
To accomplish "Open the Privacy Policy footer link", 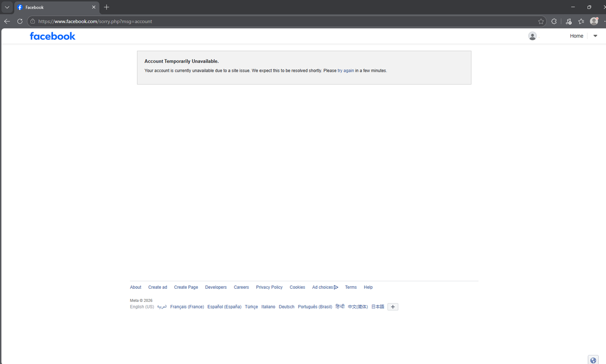I will tap(269, 287).
